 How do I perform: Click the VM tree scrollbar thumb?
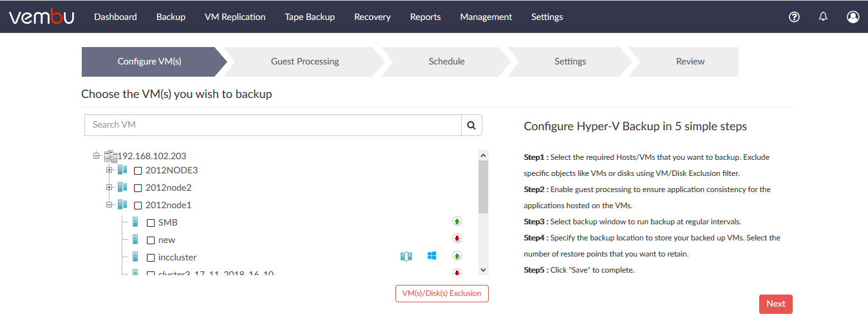click(484, 186)
